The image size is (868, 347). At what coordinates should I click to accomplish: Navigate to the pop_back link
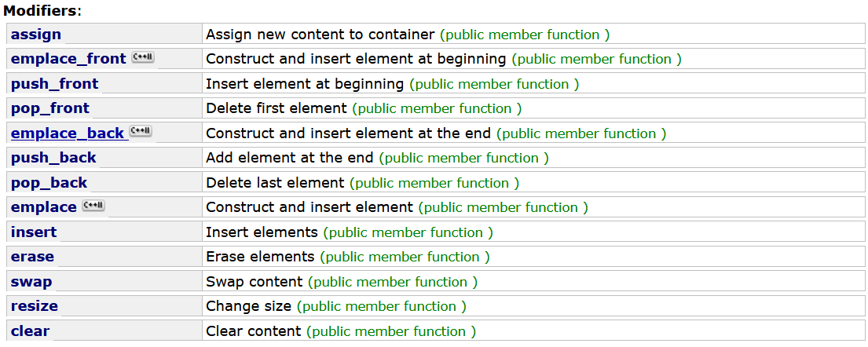click(49, 183)
